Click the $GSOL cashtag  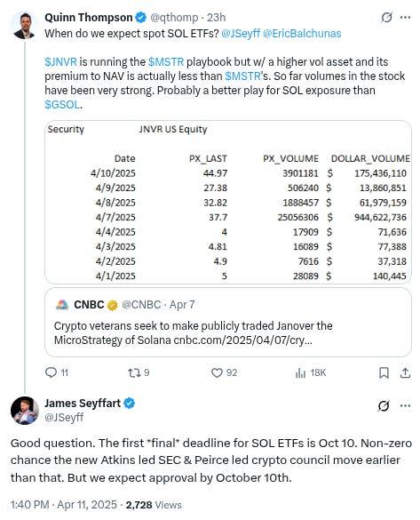[62, 105]
